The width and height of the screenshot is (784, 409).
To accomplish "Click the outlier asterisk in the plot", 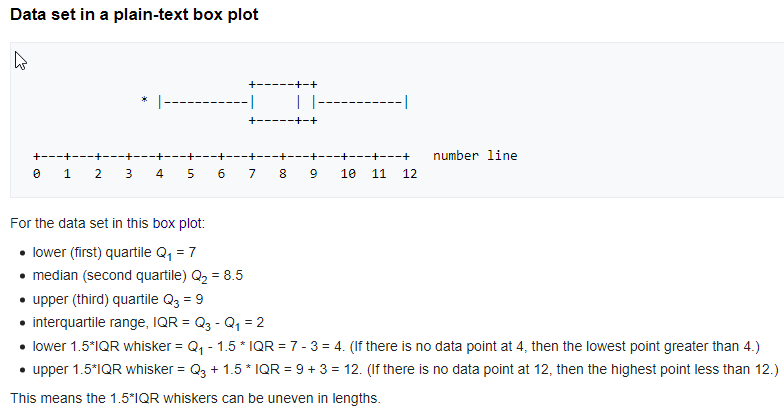I will (145, 101).
